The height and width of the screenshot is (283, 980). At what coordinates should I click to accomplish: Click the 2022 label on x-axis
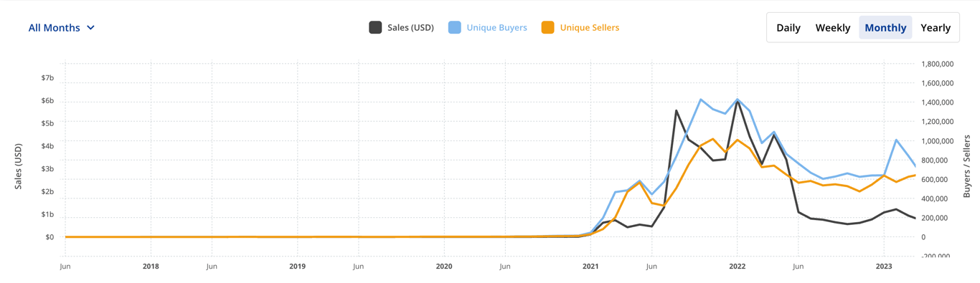pos(738,267)
